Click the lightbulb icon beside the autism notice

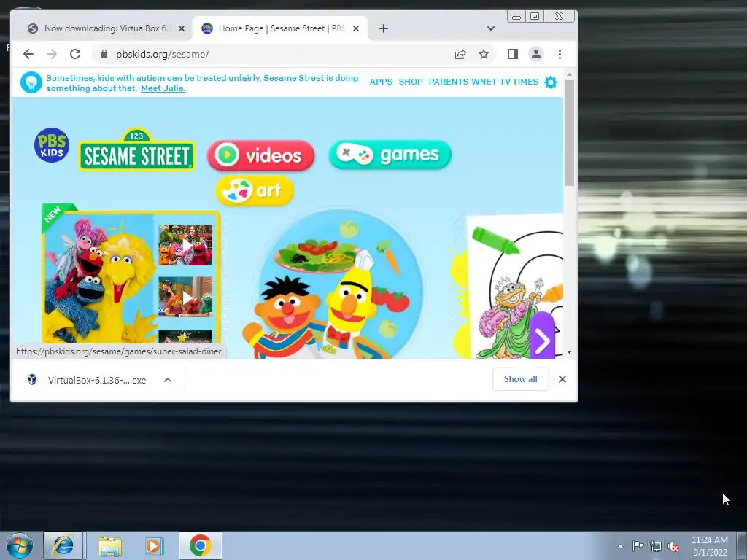pyautogui.click(x=31, y=83)
